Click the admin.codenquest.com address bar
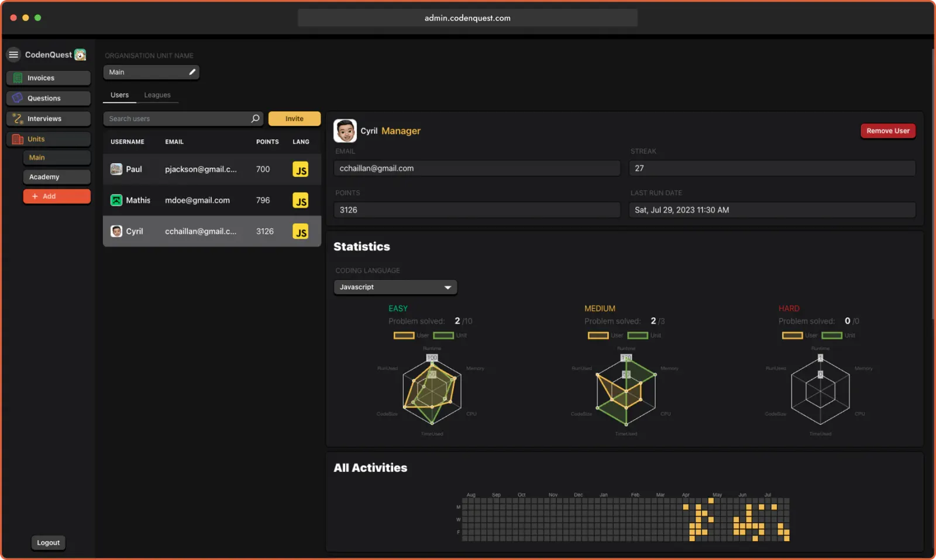The height and width of the screenshot is (560, 936). coord(467,18)
